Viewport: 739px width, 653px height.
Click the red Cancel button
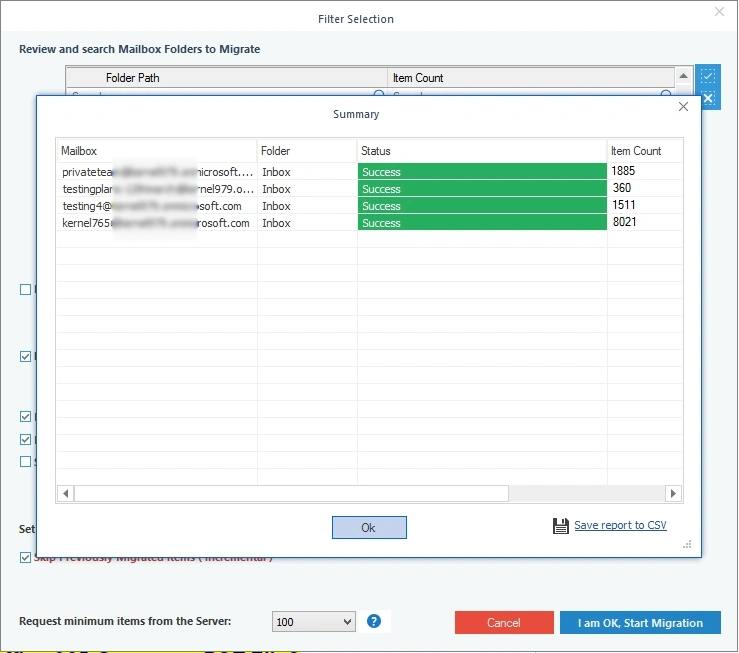[504, 622]
